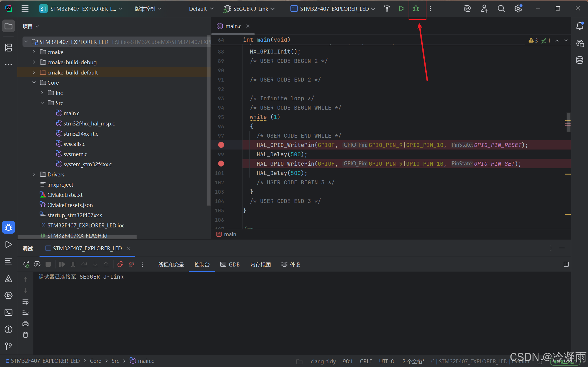Screen dimensions: 588x367
Task: Click Step Out in debugger toolbar
Action: 106,264
